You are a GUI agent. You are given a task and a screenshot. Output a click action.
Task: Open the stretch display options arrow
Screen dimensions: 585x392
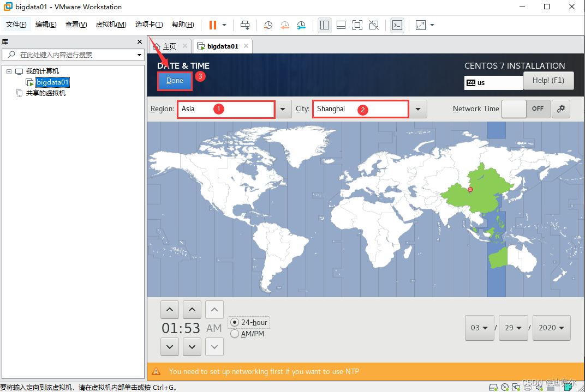point(432,25)
